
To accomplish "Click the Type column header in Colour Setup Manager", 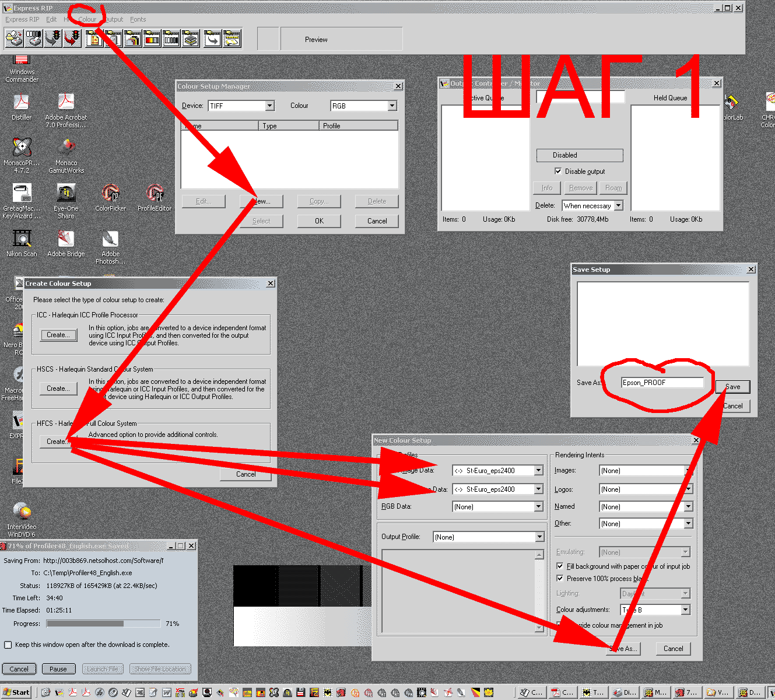I will click(289, 125).
